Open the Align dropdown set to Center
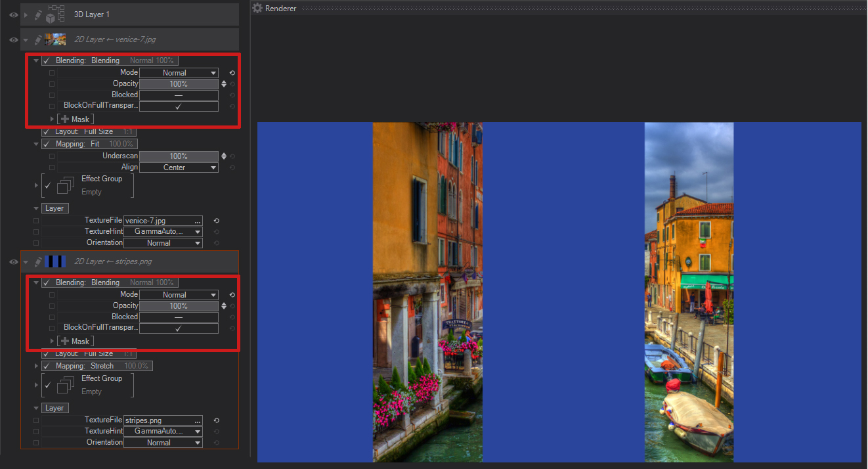The image size is (868, 469). coord(179,167)
